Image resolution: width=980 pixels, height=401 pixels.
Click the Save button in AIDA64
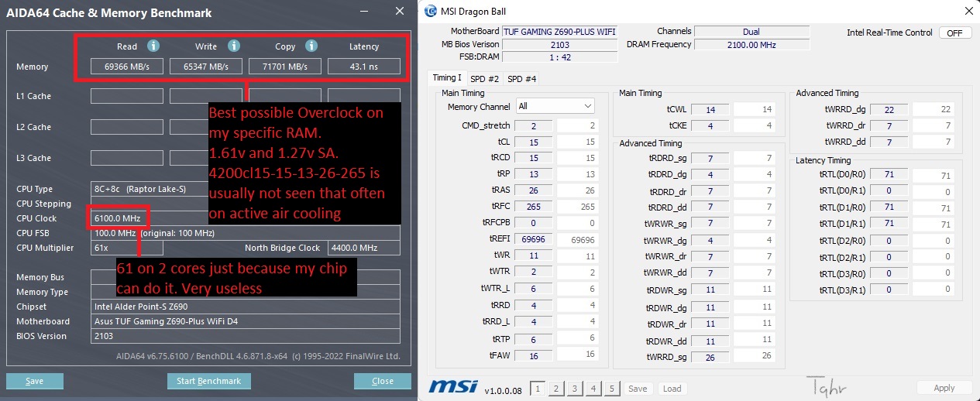tap(34, 381)
